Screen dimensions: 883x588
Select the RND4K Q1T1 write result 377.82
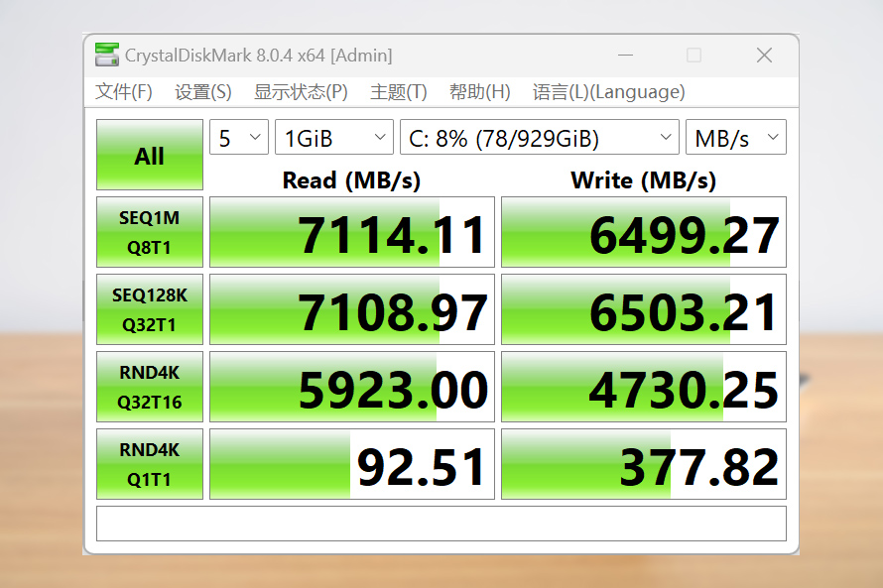tap(644, 464)
